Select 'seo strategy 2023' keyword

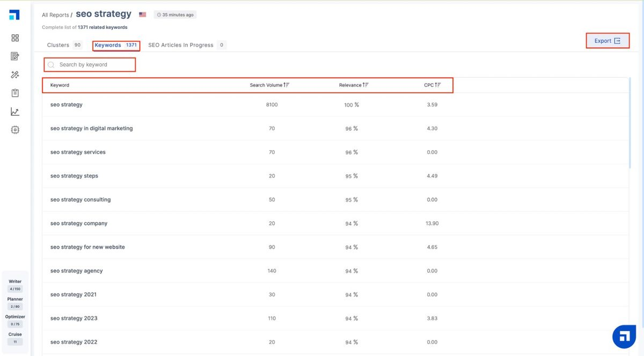(74, 318)
